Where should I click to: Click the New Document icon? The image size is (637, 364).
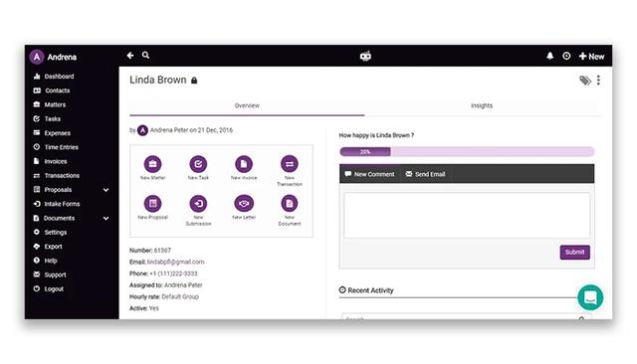point(290,203)
